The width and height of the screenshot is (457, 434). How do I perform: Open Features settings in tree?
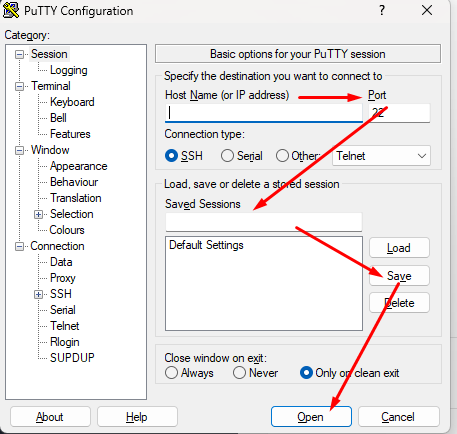point(70,134)
